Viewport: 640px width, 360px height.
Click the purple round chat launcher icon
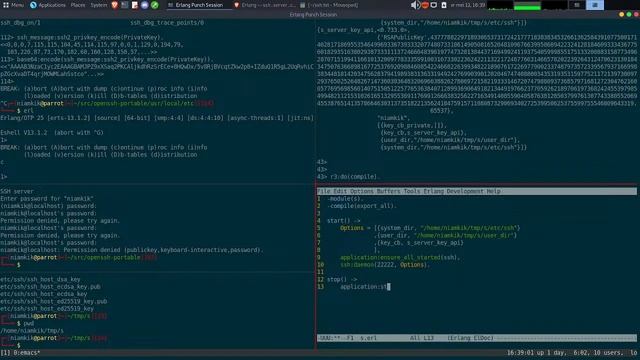144,5
